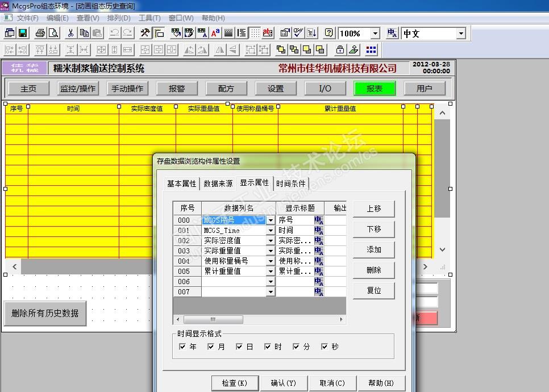Open dropdown arrow for 使用称量桶号 row
Screen dimensions: 549x392
pos(271,261)
